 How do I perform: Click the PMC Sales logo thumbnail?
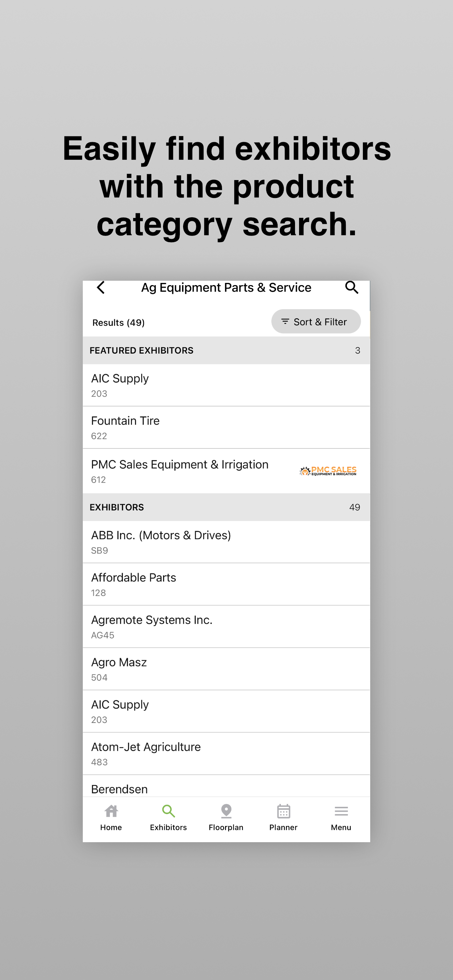coord(328,471)
